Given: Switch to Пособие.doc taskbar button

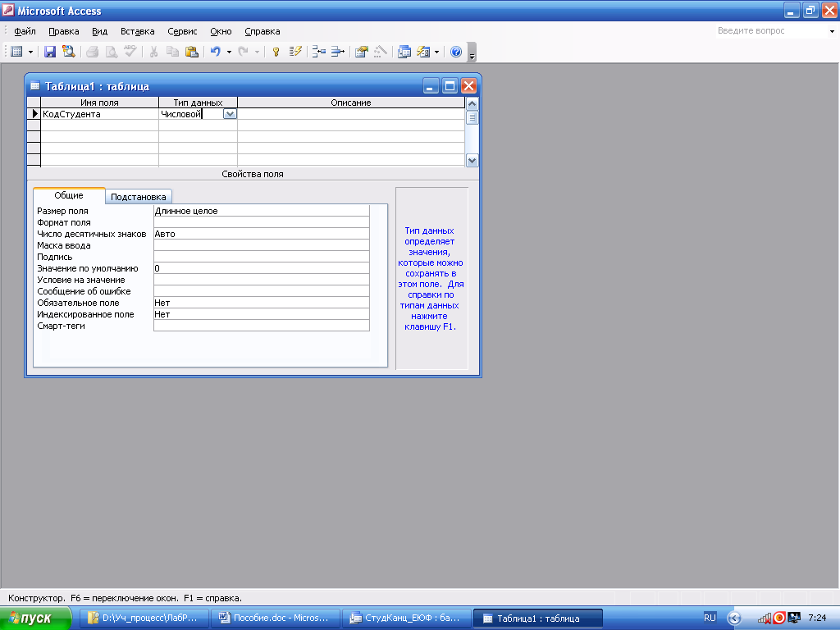Looking at the screenshot, I should [276, 619].
